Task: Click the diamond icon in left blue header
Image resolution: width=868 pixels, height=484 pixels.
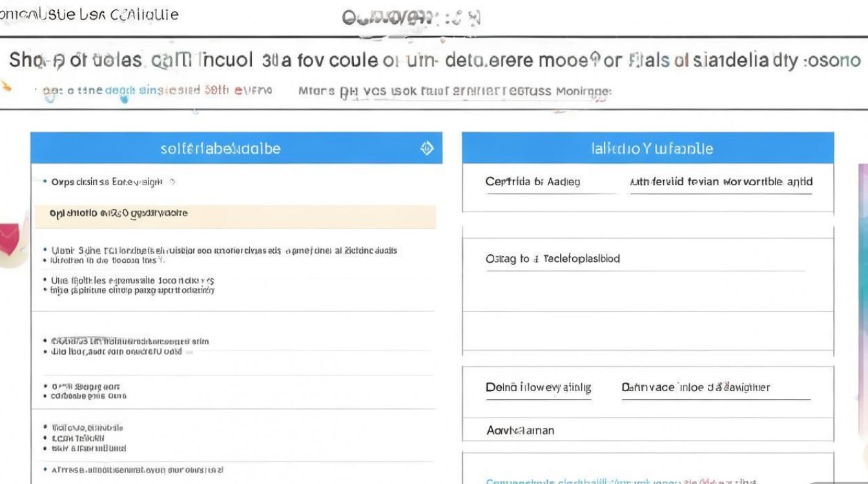Action: tap(427, 148)
